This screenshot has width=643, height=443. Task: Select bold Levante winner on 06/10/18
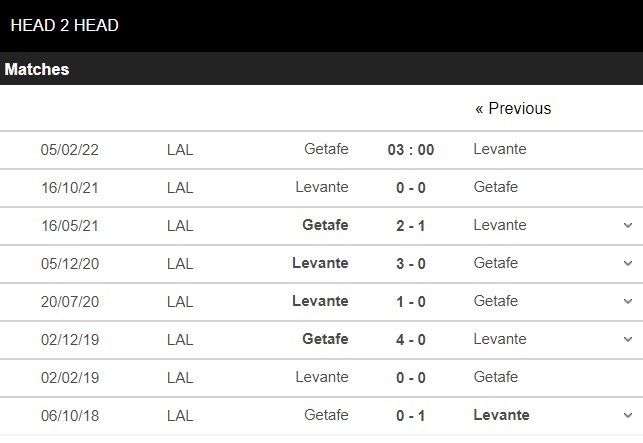[502, 416]
